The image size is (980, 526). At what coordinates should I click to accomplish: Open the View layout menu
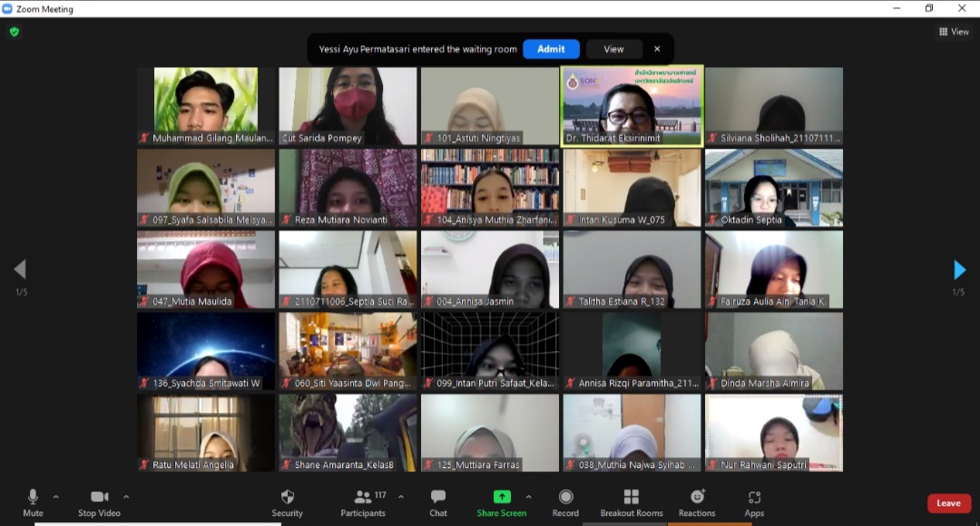[x=955, y=32]
